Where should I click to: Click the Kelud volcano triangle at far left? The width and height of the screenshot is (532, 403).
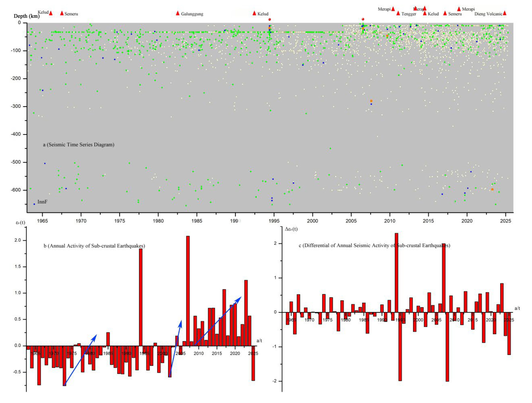pyautogui.click(x=50, y=13)
